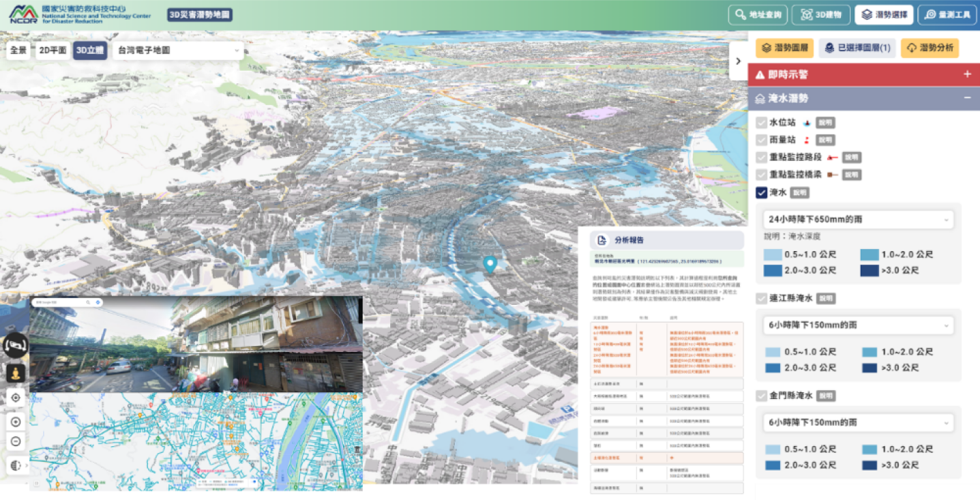The height and width of the screenshot is (500, 980).
Task: Toggle the 雨量站 checkbox
Action: coord(762,140)
